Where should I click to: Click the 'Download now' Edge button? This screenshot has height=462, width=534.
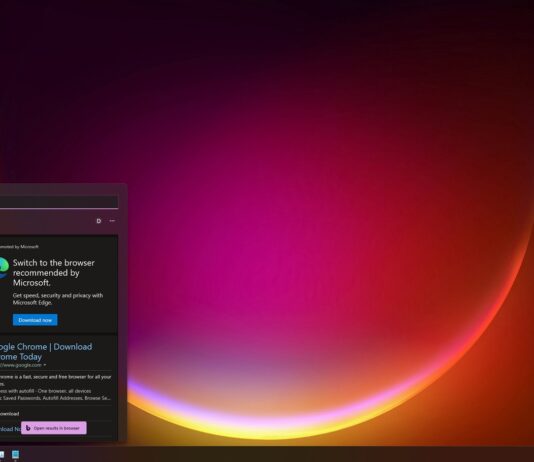pos(35,320)
